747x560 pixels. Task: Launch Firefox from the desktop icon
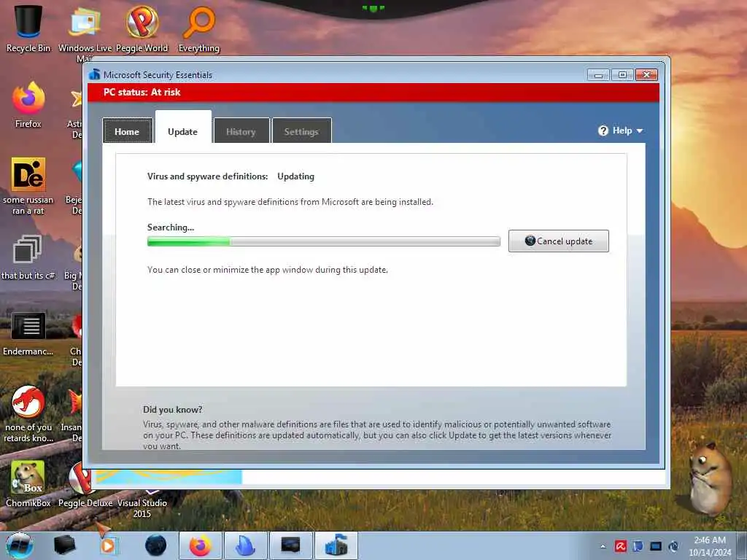28,105
